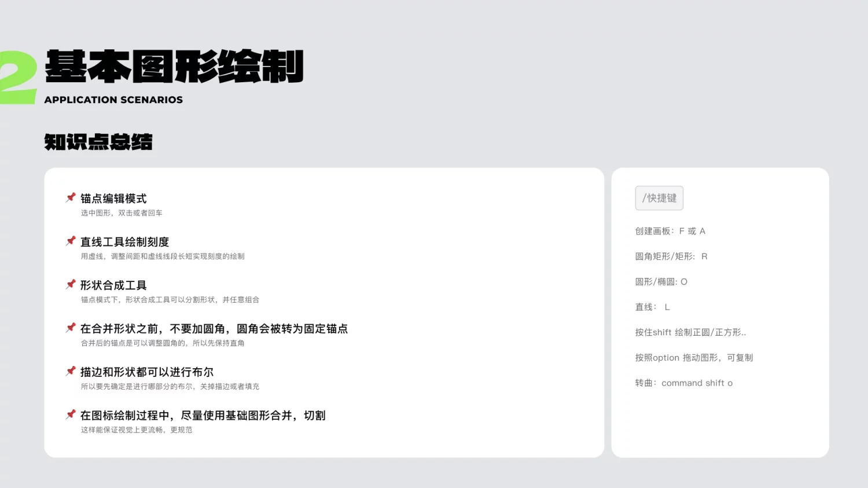This screenshot has width=868, height=488.
Task: Expand the 锚点编辑模式 knowledge point
Action: 113,199
